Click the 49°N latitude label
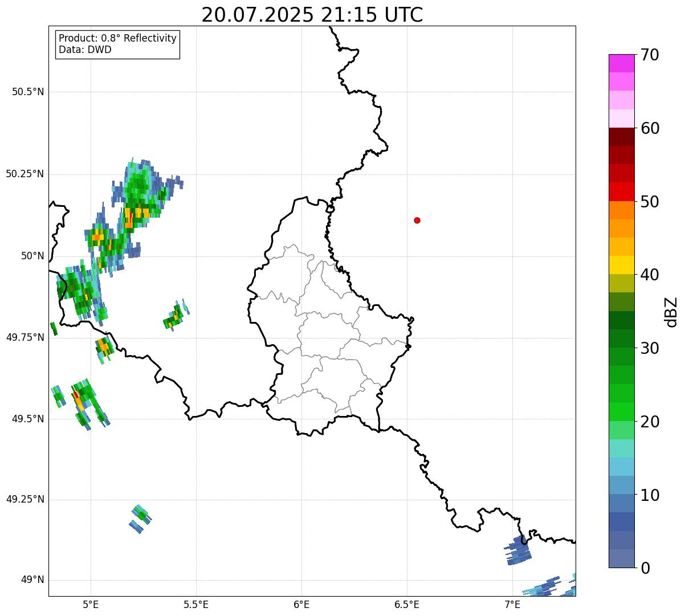Image resolution: width=685 pixels, height=616 pixels. pos(32,580)
